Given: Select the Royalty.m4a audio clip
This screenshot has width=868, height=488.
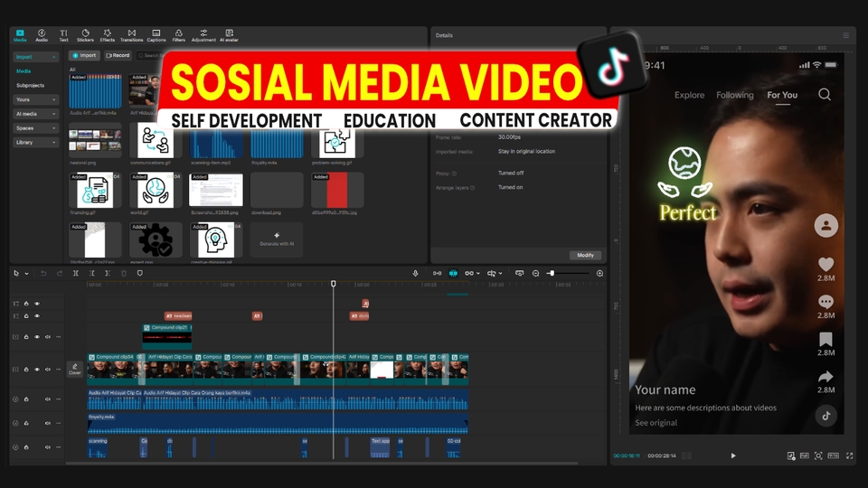Looking at the screenshot, I should point(278,423).
